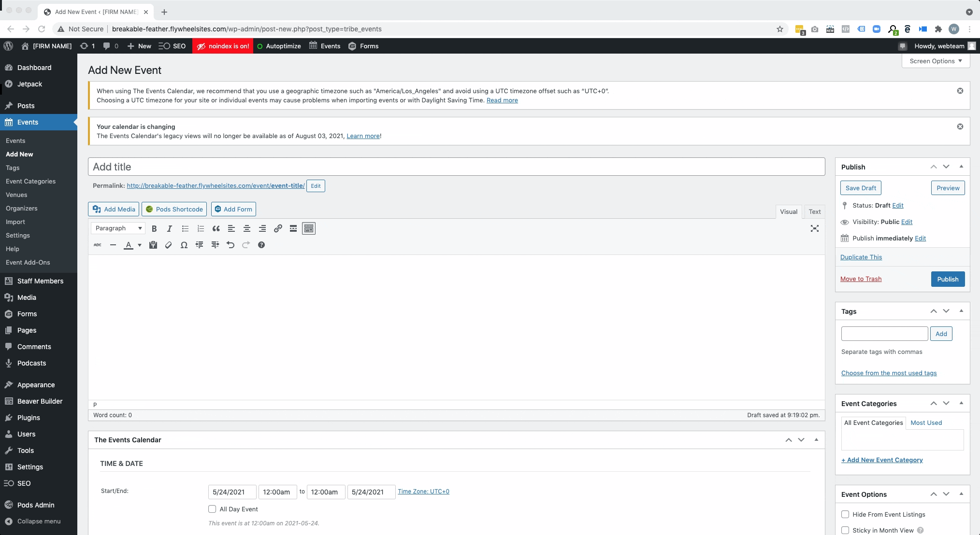Insert a special character

(184, 245)
